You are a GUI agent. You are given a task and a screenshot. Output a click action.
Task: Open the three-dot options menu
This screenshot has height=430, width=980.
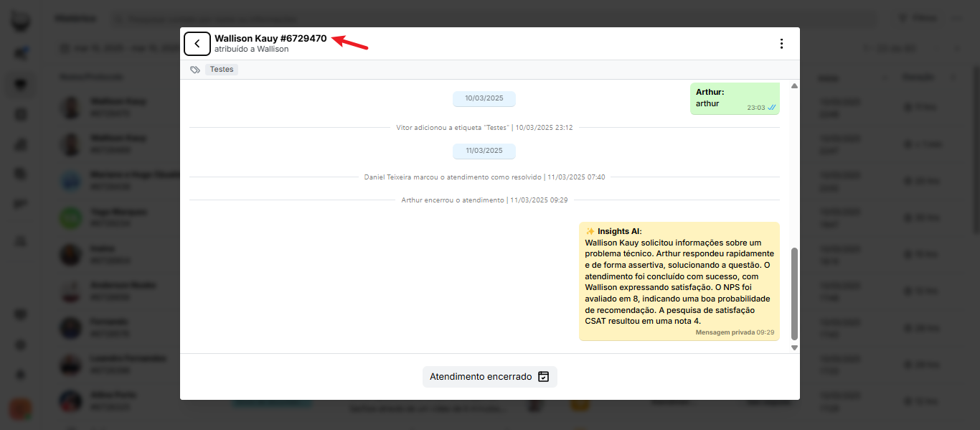(x=781, y=44)
